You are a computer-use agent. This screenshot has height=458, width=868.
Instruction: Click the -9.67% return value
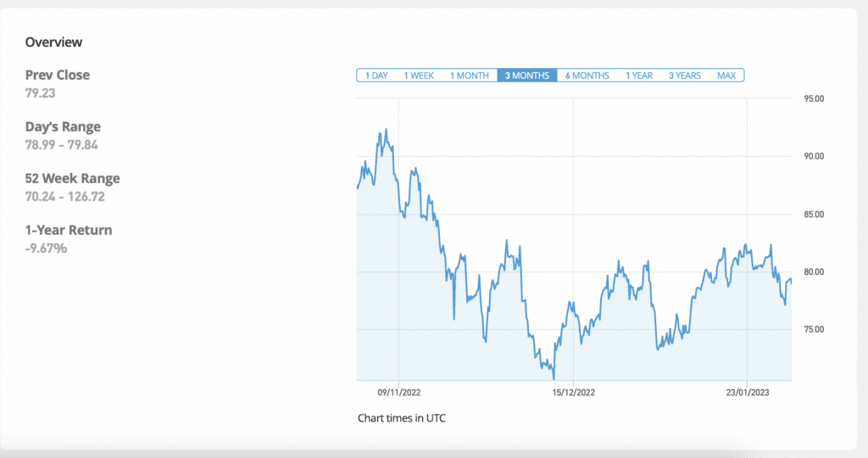(x=46, y=249)
